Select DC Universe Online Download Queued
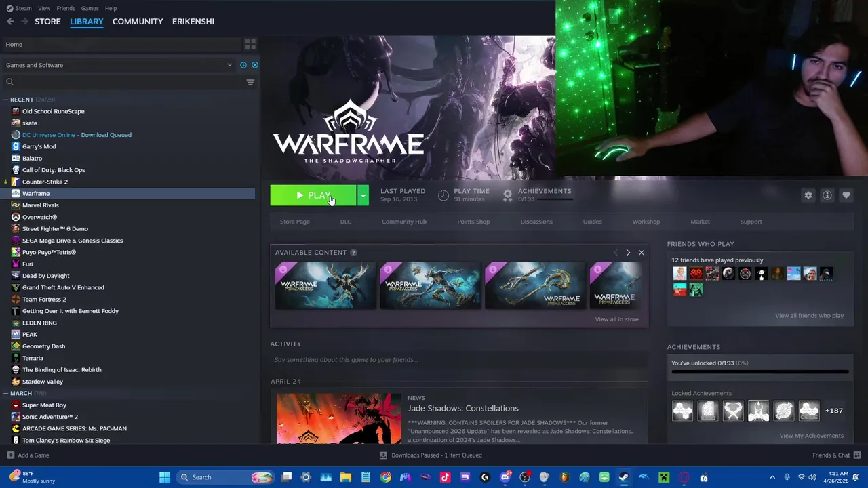Screen dimensions: 868x488 coord(129,135)
